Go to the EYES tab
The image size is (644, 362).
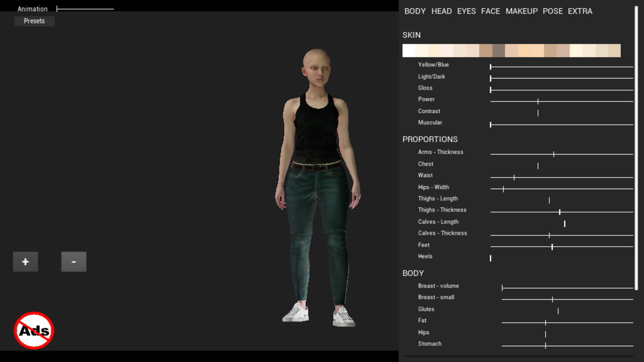pos(466,11)
